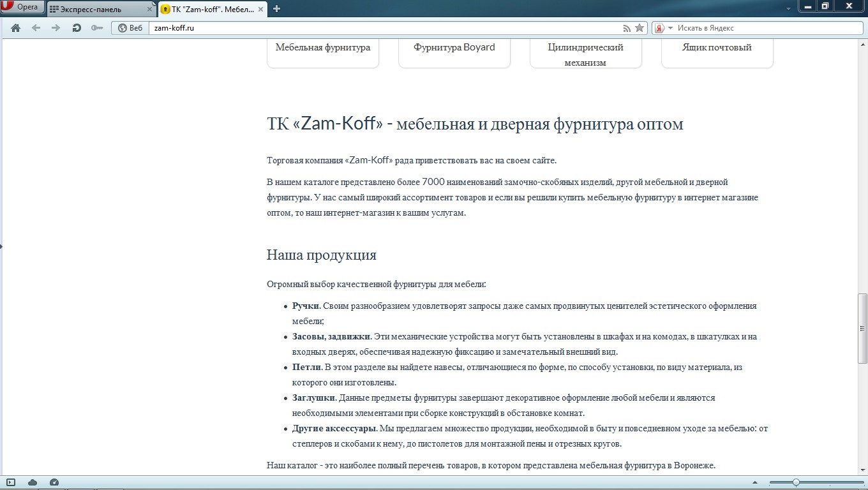The width and height of the screenshot is (868, 490).
Task: Go forward to the next page
Action: [x=56, y=28]
